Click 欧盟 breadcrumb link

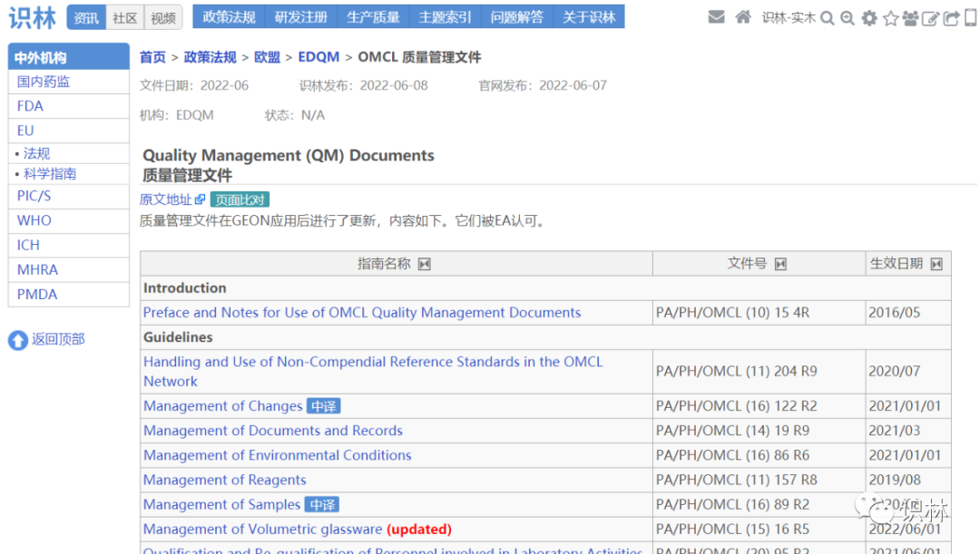pyautogui.click(x=267, y=57)
